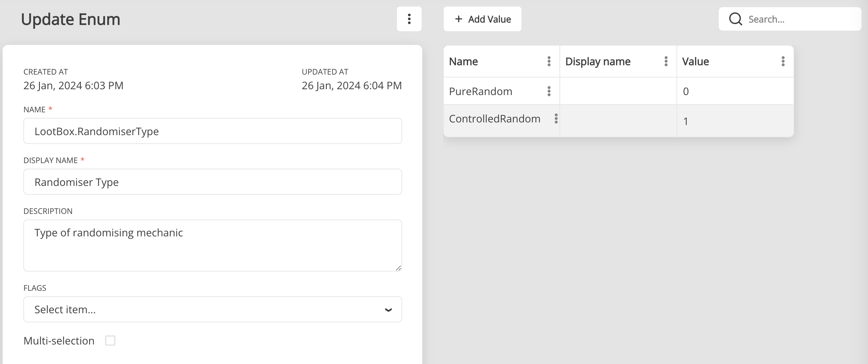
Task: Click the search magnifier icon
Action: (x=735, y=19)
